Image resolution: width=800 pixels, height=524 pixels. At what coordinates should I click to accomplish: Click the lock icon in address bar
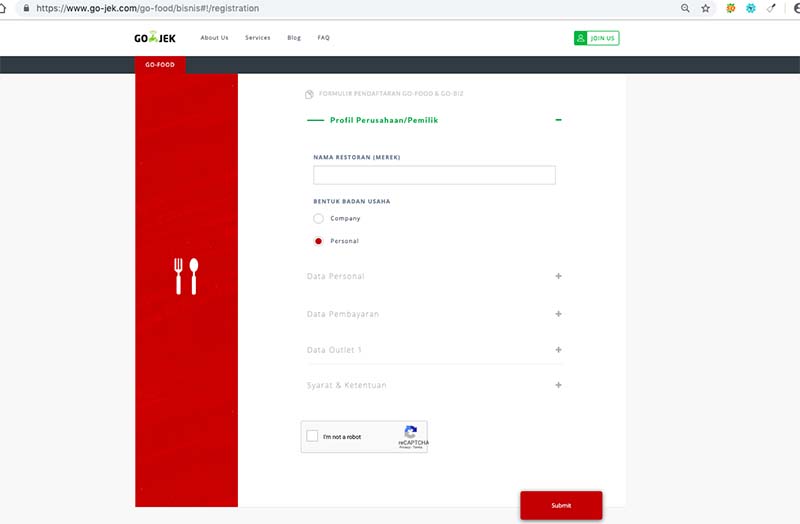click(x=26, y=8)
